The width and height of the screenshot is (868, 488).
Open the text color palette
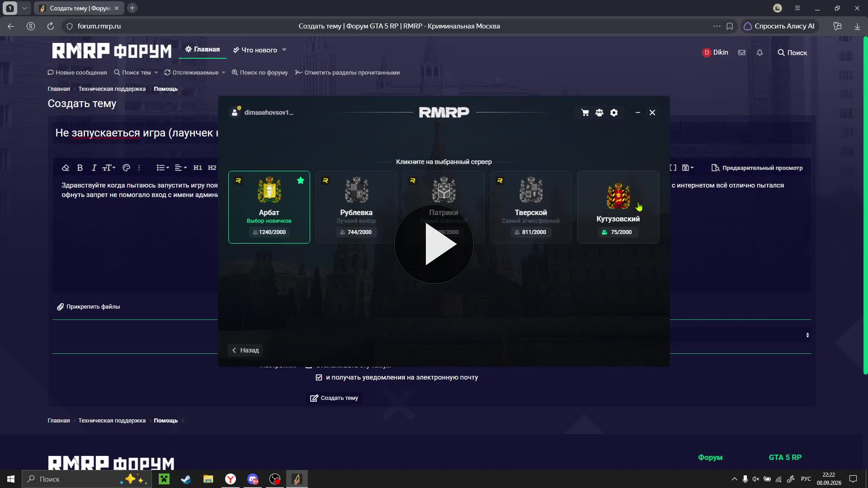[127, 168]
